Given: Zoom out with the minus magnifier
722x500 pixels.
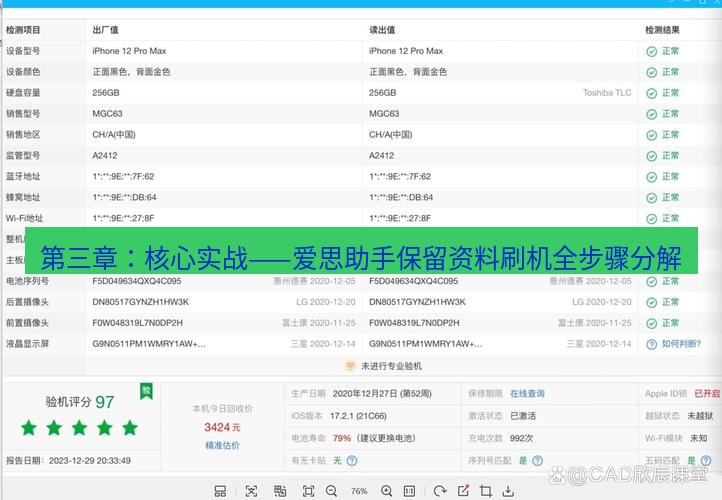Looking at the screenshot, I should [331, 491].
